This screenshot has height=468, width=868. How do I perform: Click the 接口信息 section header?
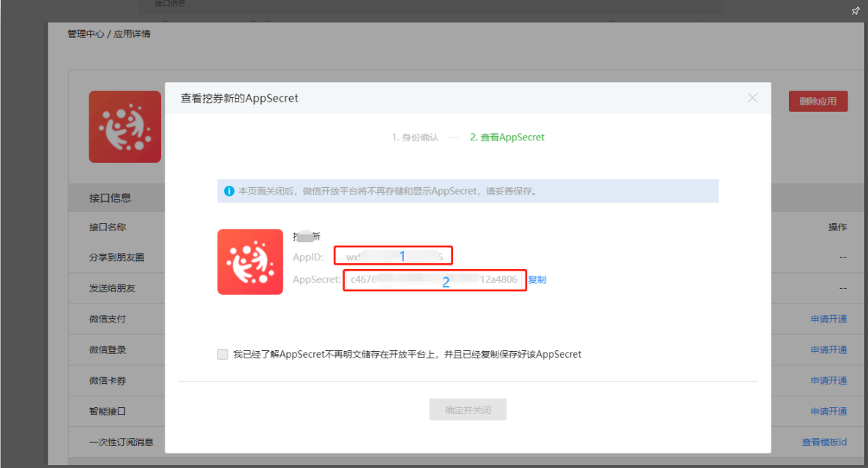coord(111,198)
